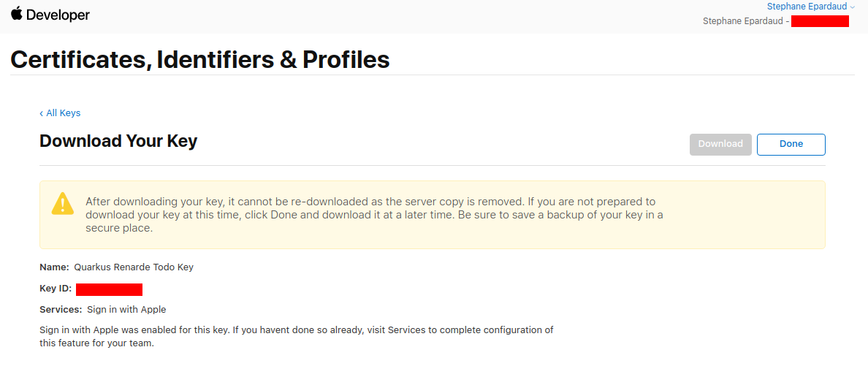Open the Stephane Epardaud account dropdown
The width and height of the screenshot is (868, 377).
(807, 7)
